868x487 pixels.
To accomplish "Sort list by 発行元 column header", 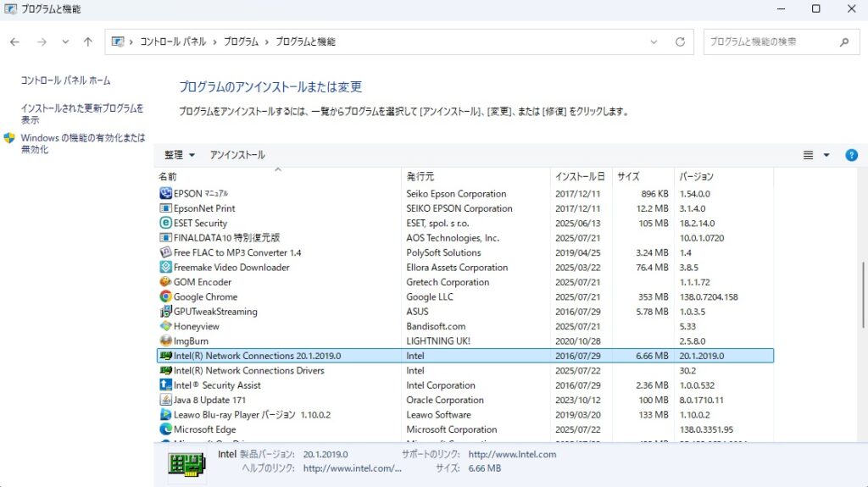I will click(420, 177).
